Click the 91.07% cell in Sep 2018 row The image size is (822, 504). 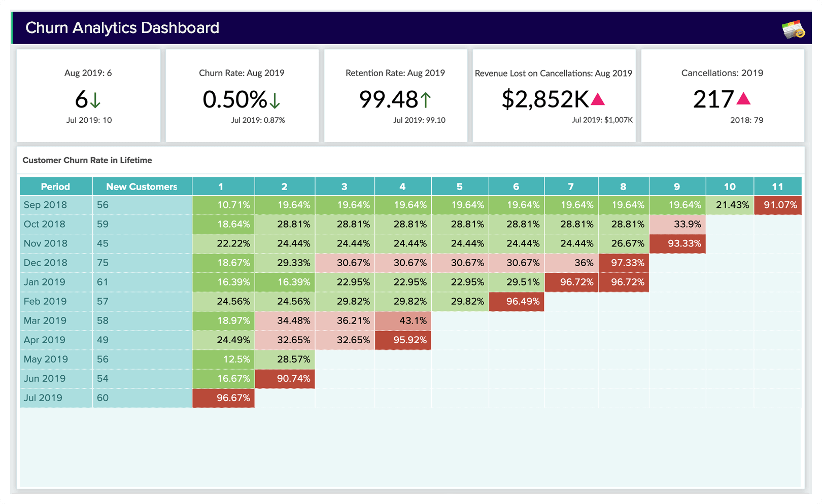point(778,205)
